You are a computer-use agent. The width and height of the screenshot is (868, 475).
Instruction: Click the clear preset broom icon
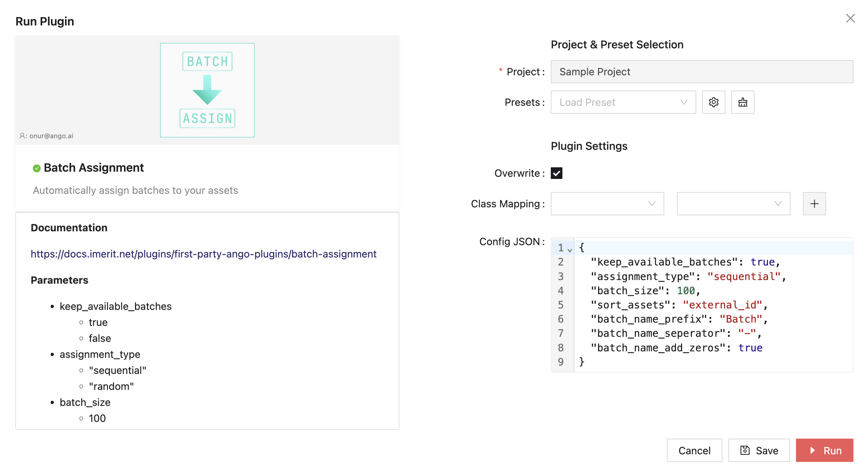[742, 102]
